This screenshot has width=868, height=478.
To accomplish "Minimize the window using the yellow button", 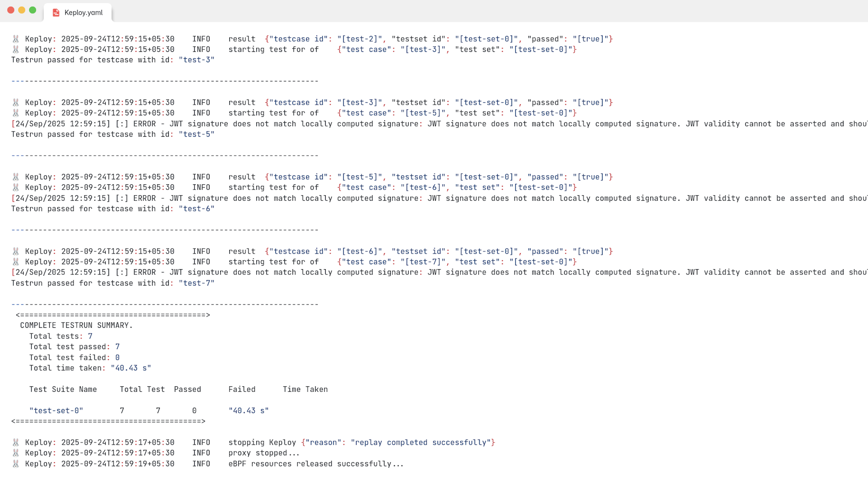I will (22, 10).
